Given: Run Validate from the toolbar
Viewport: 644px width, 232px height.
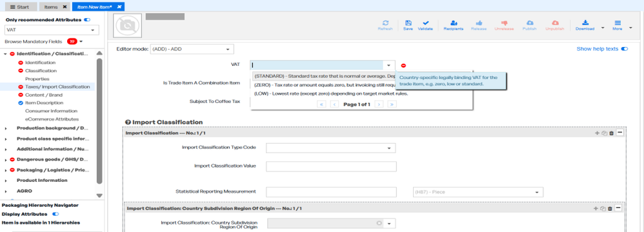Looking at the screenshot, I should [x=425, y=23].
